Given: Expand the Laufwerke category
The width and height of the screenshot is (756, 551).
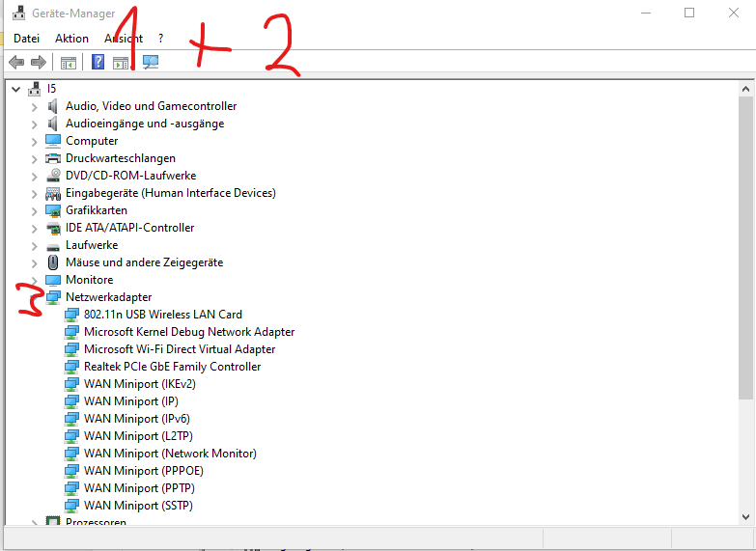Looking at the screenshot, I should (34, 246).
